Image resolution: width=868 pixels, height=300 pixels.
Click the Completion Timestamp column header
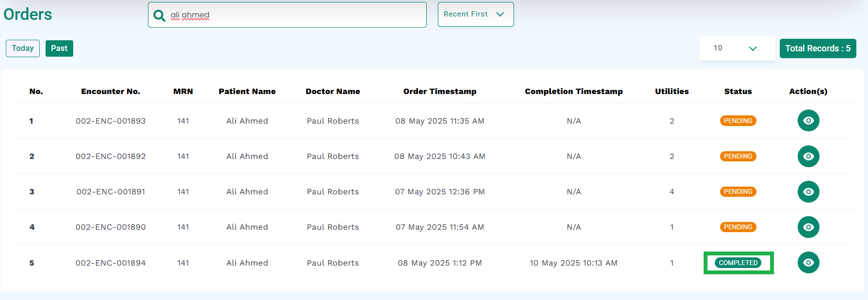tap(574, 91)
